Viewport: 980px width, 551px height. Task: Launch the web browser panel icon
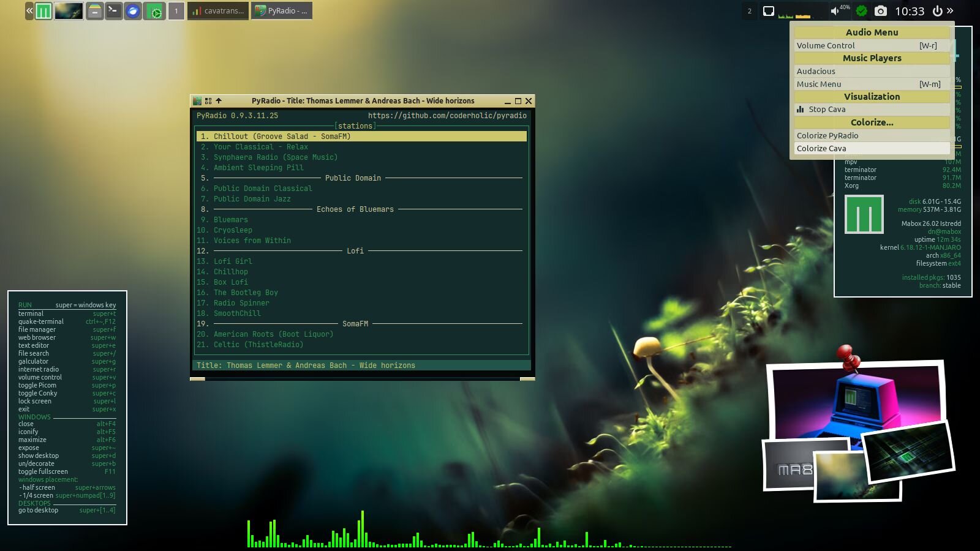(133, 11)
